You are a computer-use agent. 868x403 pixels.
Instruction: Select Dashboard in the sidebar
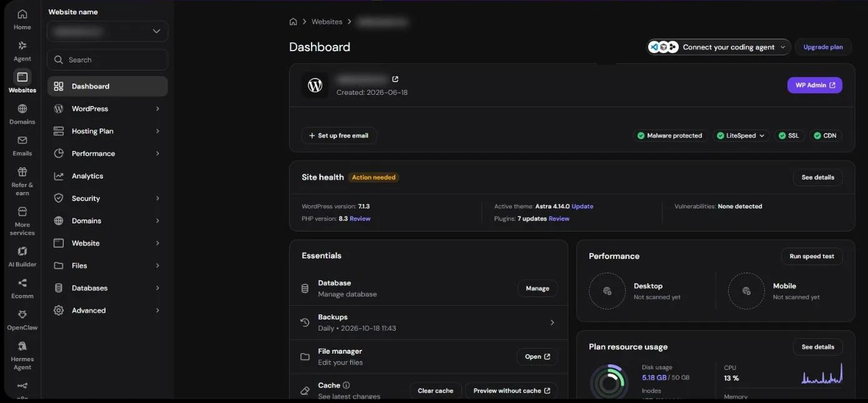point(107,86)
